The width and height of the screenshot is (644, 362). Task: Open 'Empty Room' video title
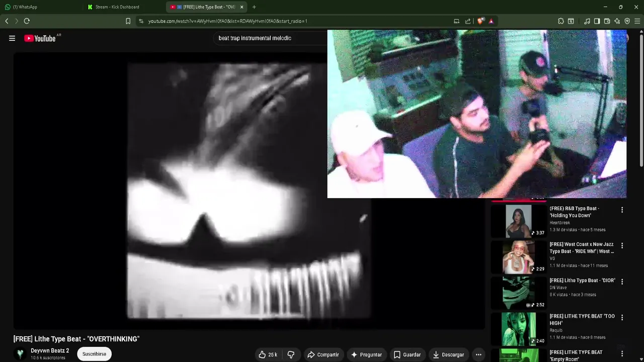(x=576, y=355)
